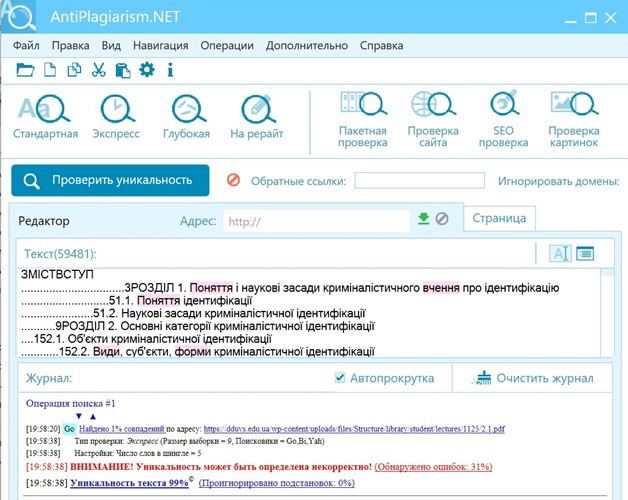Click the Игнорировать домены label
The height and width of the screenshot is (500, 628).
pos(559,181)
